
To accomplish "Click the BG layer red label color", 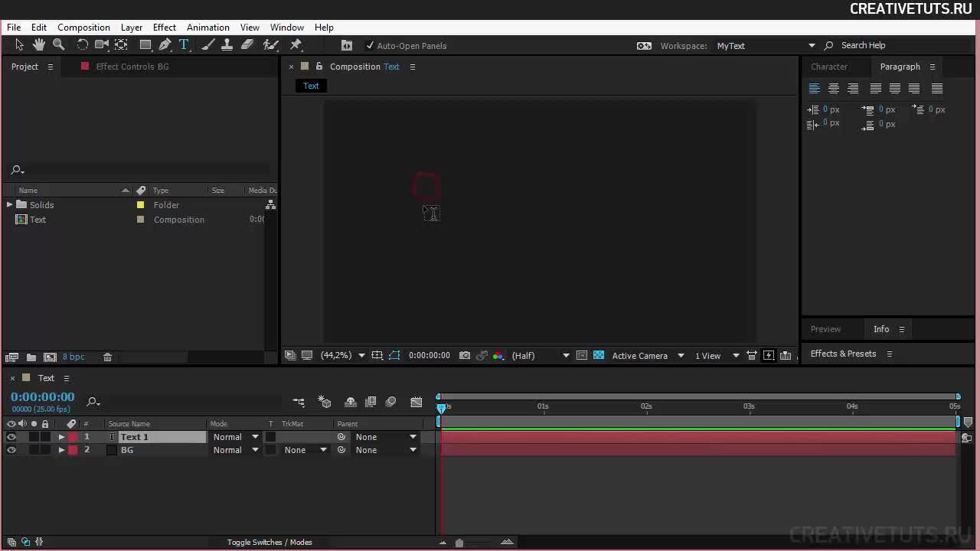I will pyautogui.click(x=73, y=450).
